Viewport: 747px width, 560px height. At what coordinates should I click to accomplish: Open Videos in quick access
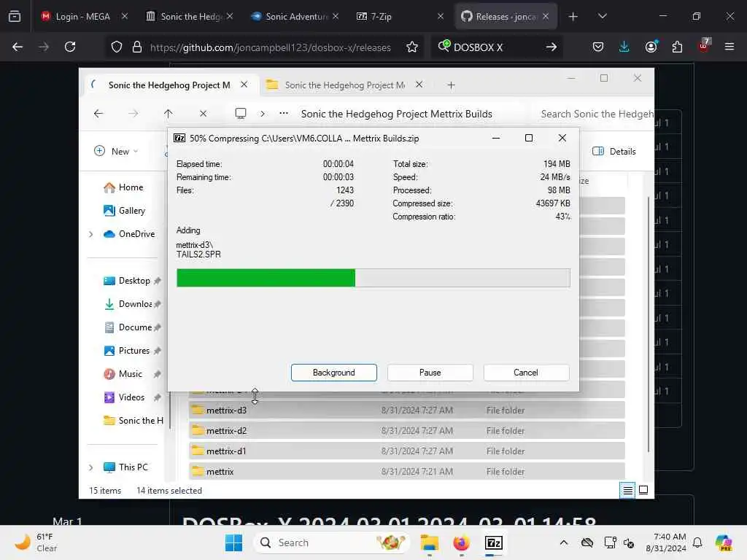click(x=124, y=397)
